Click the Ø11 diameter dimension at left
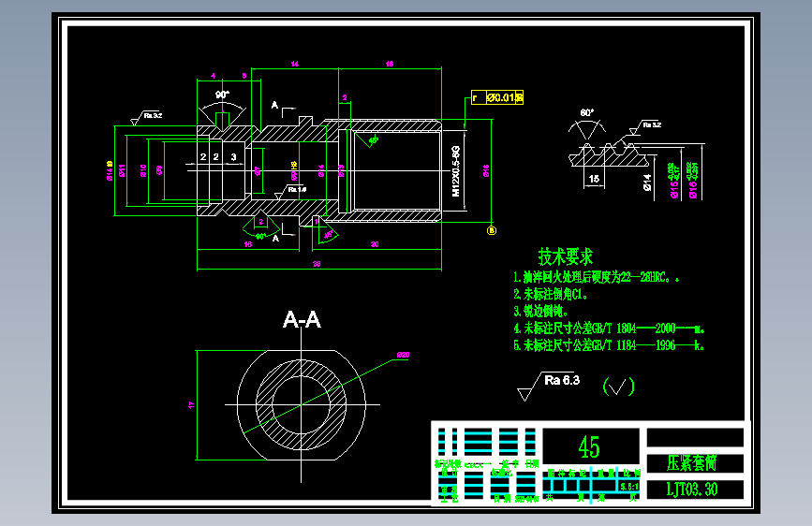The width and height of the screenshot is (812, 526). [122, 171]
